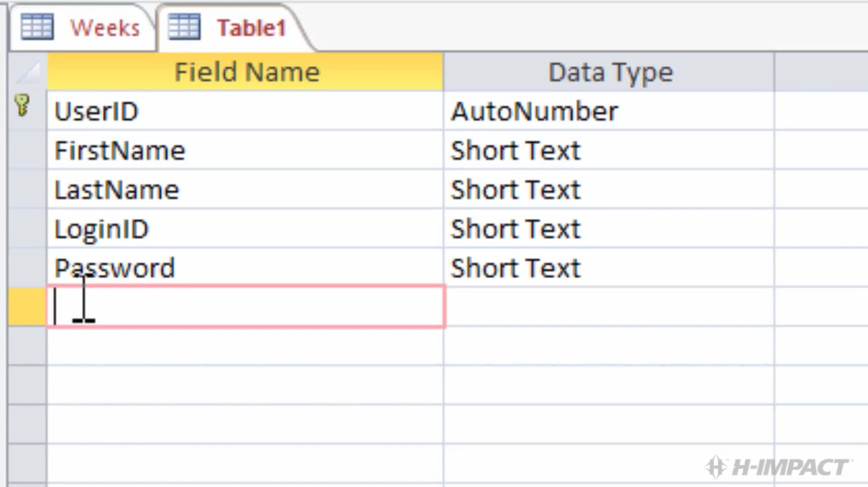Switch to the Weeks tab
The height and width of the screenshot is (487, 868).
tap(81, 28)
